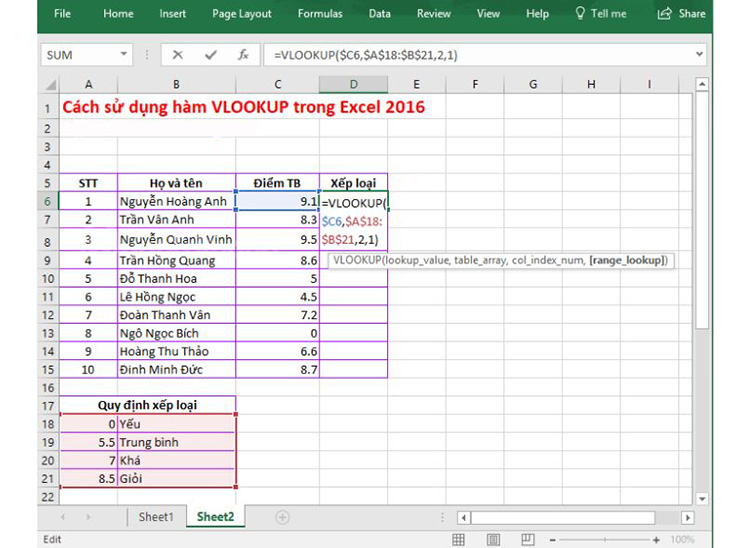Zoom in with the plus button
The image size is (750, 548).
pyautogui.click(x=656, y=540)
